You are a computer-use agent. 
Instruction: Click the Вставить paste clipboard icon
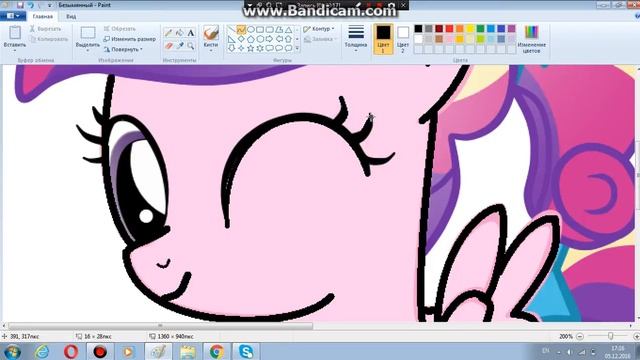tap(15, 32)
